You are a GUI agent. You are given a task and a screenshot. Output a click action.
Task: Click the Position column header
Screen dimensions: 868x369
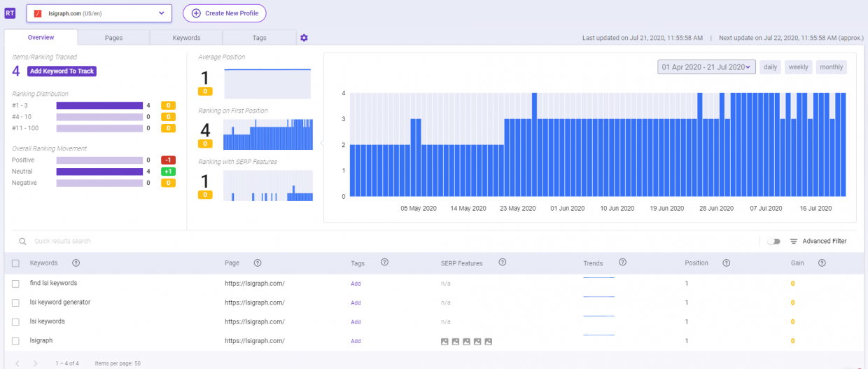click(x=696, y=263)
